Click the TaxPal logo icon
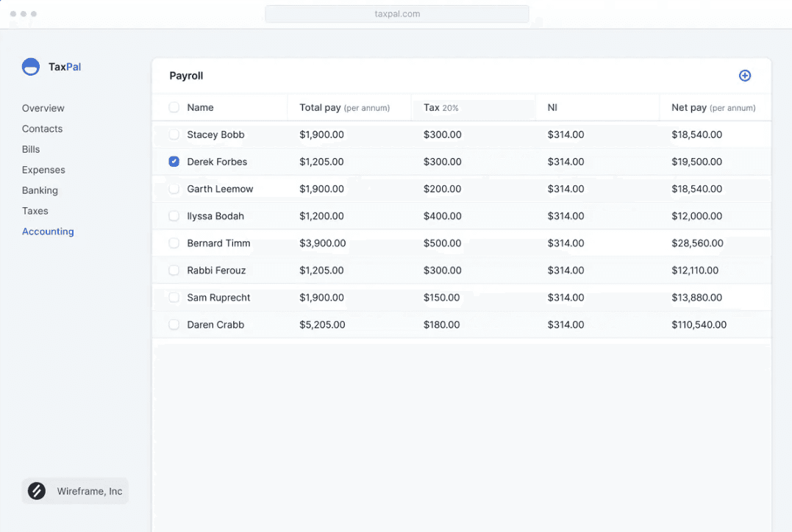 coord(31,67)
